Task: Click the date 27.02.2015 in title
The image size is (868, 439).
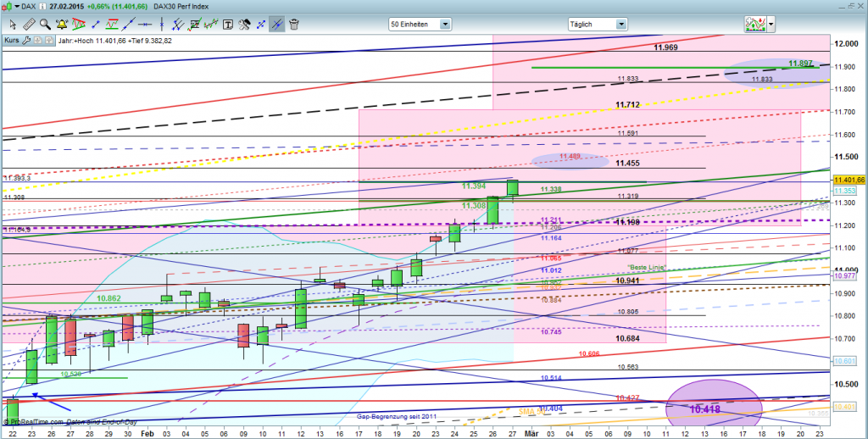Action: 68,7
